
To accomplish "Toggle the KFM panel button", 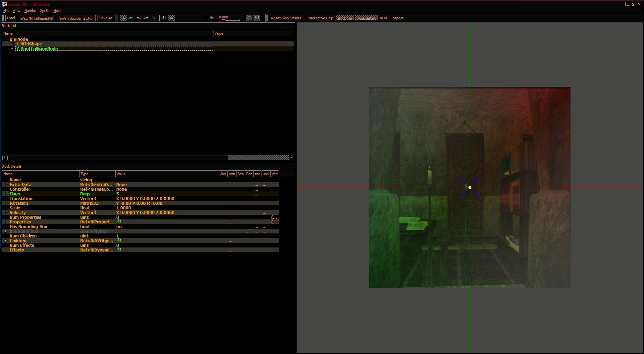I will pos(383,18).
